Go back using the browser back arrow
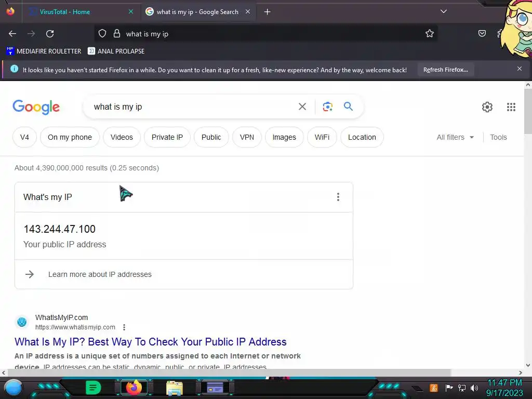Screen dimensions: 532x399 click(12, 34)
